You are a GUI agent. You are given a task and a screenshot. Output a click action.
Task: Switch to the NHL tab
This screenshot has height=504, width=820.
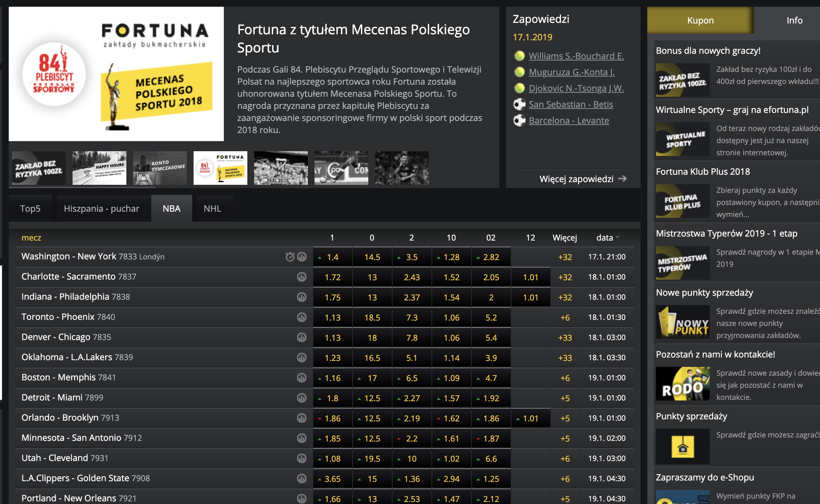pyautogui.click(x=212, y=208)
